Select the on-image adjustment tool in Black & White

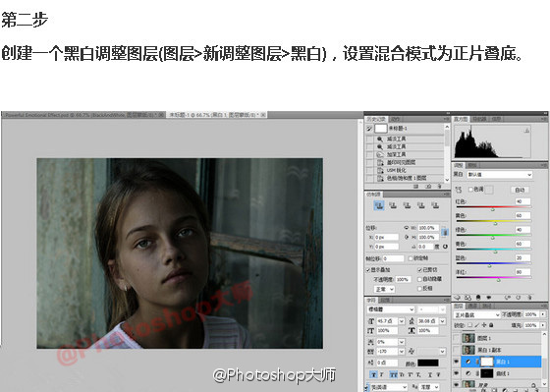[459, 190]
